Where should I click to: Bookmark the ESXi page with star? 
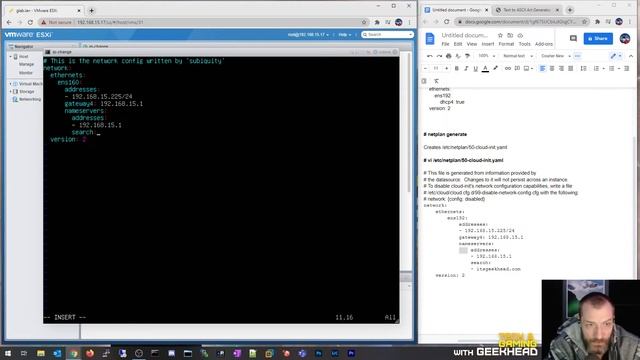364,22
